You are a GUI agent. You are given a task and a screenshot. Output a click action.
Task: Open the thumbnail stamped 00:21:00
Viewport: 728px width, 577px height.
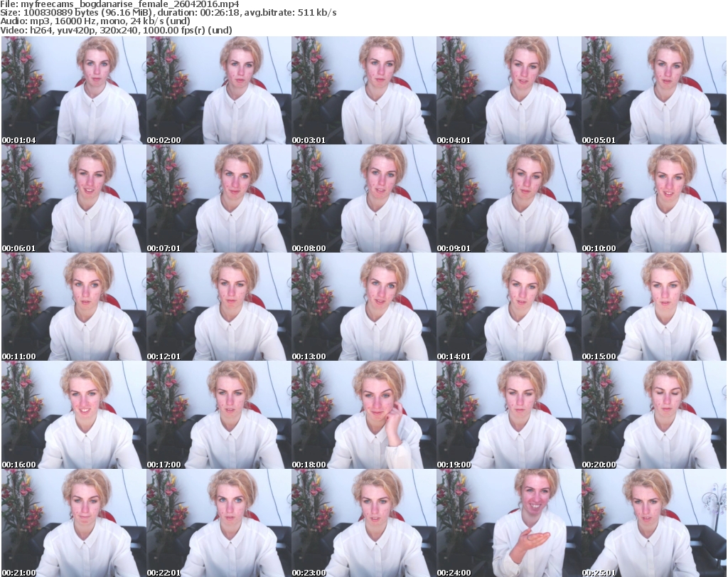pos(74,523)
